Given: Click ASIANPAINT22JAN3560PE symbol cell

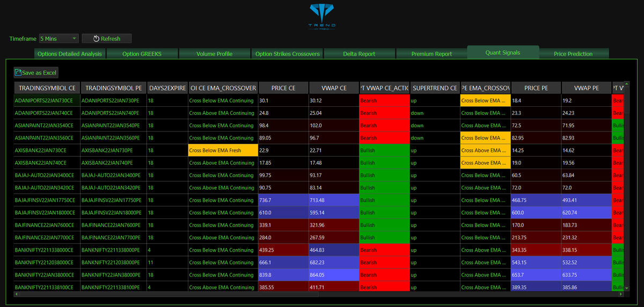Looking at the screenshot, I should tap(113, 138).
